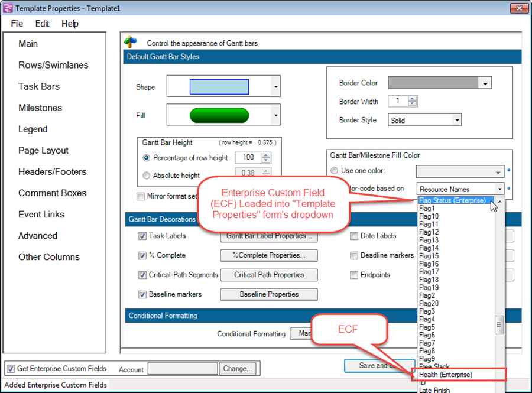Choose the Use one color option

[x=335, y=171]
